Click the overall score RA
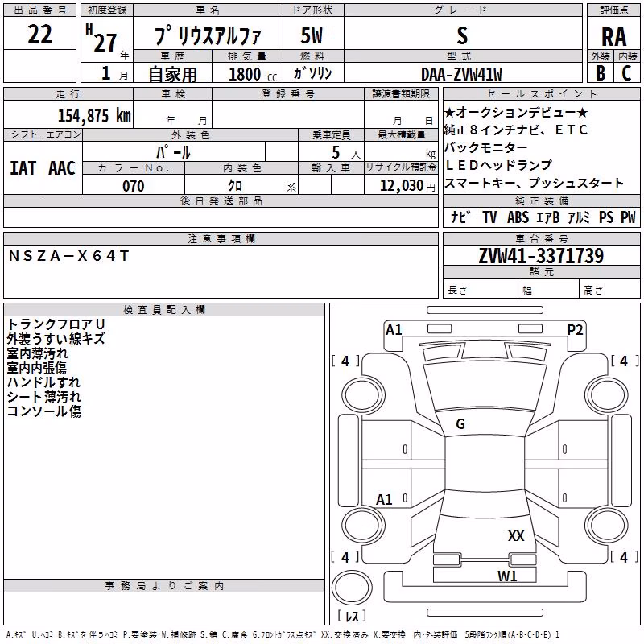Viewport: 644px width, 644px height. tap(614, 37)
